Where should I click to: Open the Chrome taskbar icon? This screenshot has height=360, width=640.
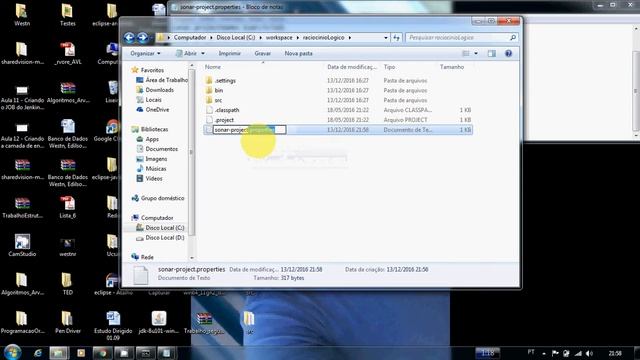click(x=102, y=353)
